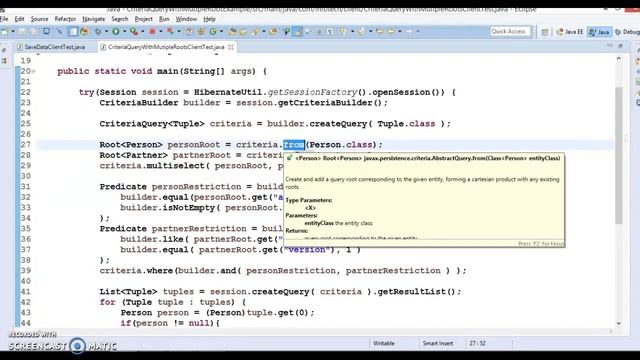640x360 pixels.
Task: Click the green Run button icon
Action: 116,31
